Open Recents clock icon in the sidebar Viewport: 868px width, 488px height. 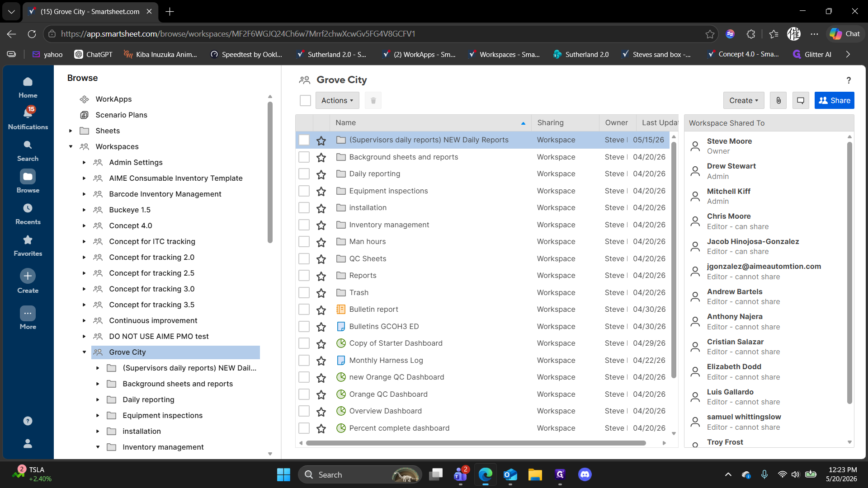[28, 208]
